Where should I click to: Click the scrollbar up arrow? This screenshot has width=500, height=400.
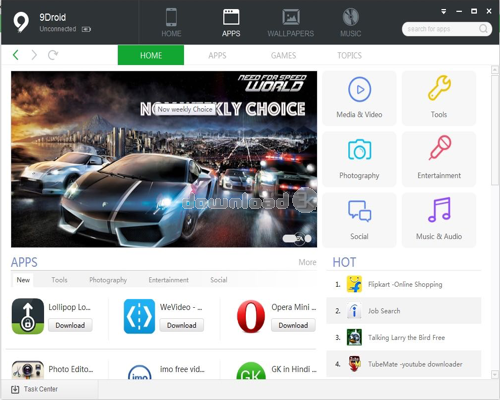tap(495, 70)
